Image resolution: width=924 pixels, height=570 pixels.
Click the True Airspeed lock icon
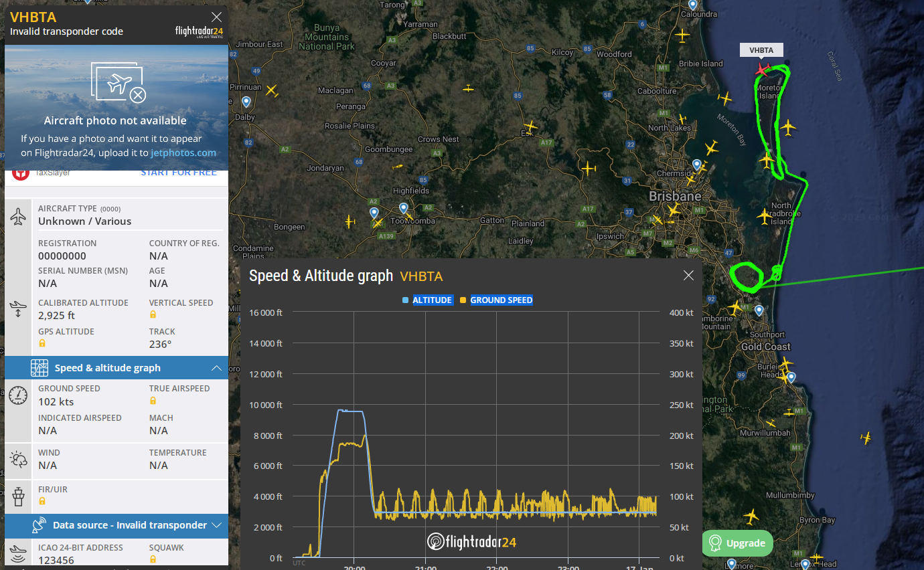click(x=153, y=401)
